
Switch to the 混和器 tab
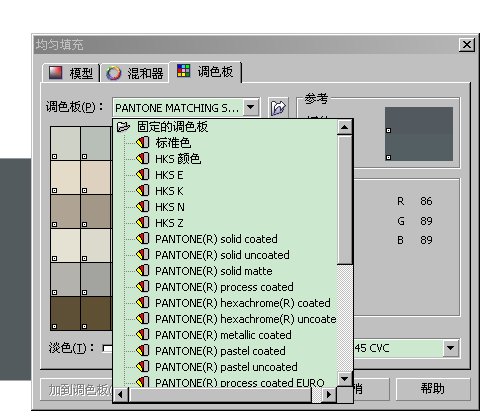(134, 73)
